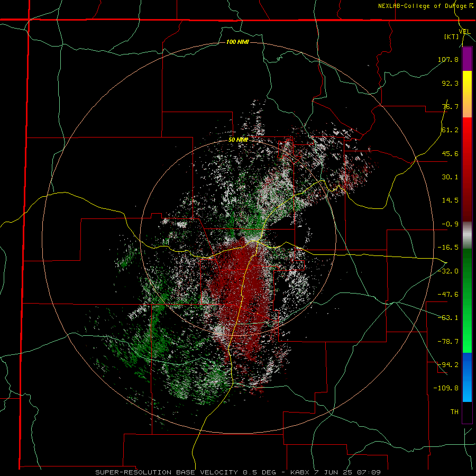
Task: Click the 45.6 velocity scale value
Action: pos(450,153)
